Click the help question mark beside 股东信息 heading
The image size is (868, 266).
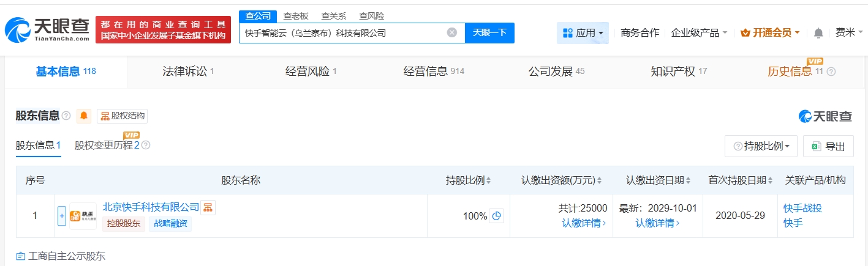tap(66, 116)
